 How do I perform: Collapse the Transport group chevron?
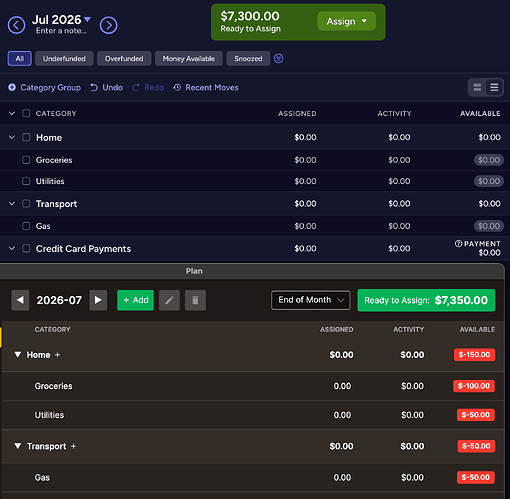click(12, 204)
